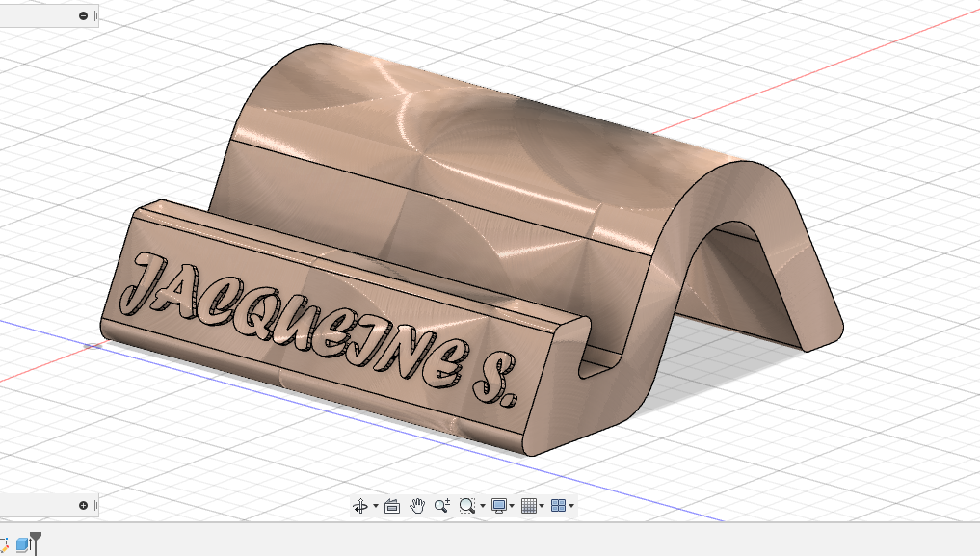Click the Grid and Snaps icon
The image size is (980, 556).
tap(529, 506)
